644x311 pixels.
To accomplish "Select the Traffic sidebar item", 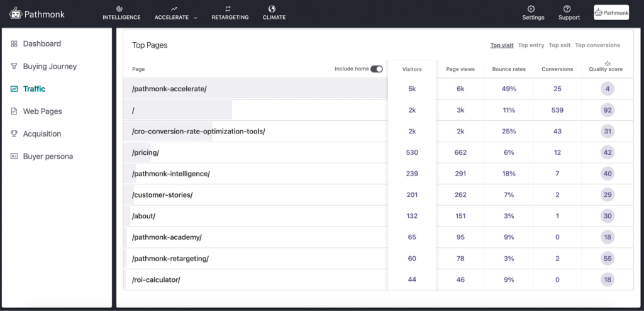I will (34, 89).
